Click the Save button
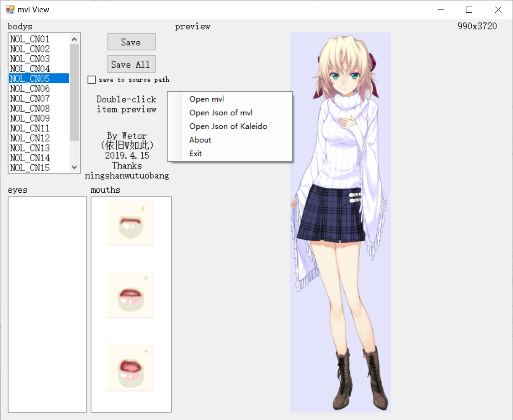 (131, 42)
